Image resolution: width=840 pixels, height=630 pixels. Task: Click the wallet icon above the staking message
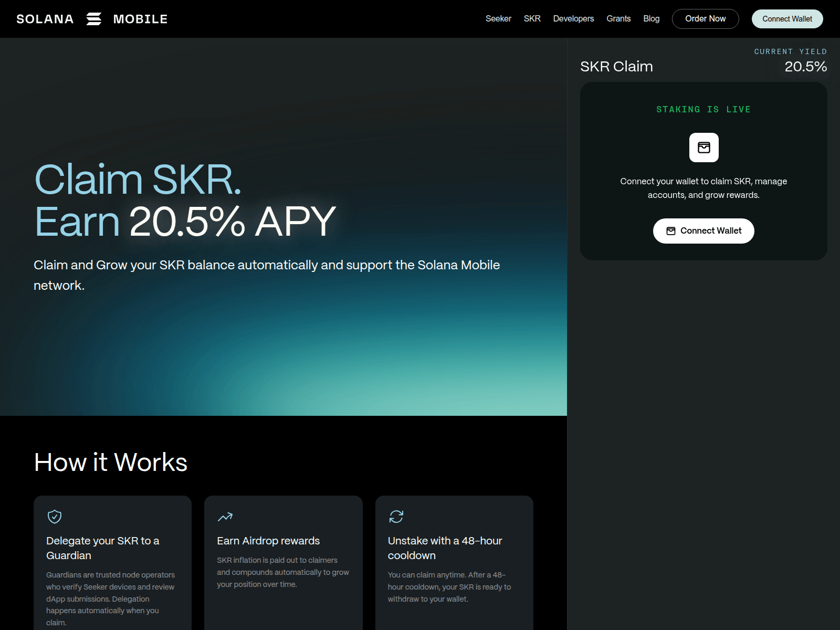coord(703,148)
